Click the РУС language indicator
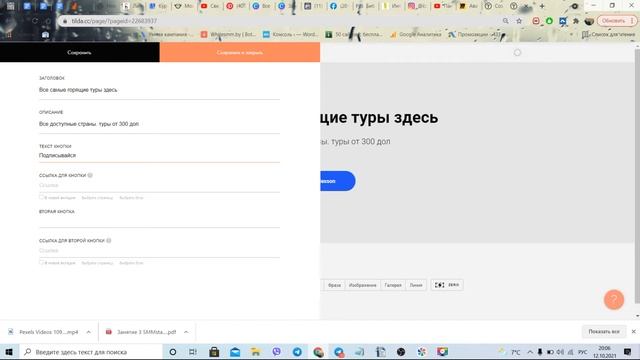 point(583,352)
